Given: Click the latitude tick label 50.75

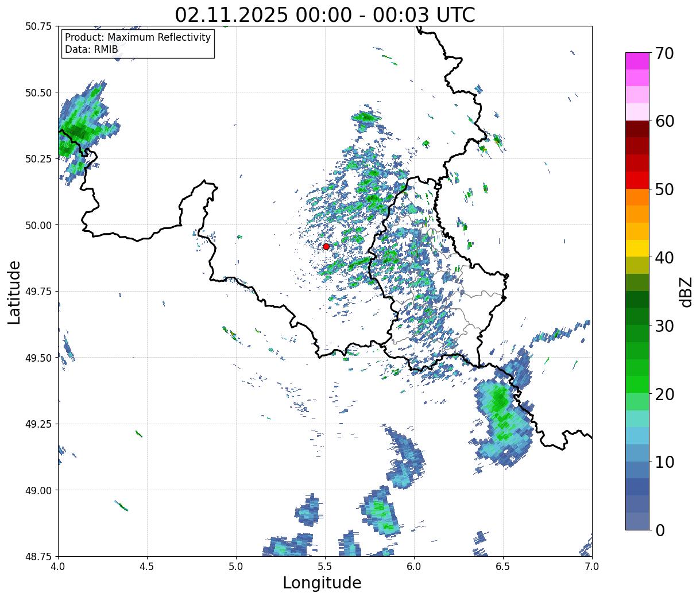Looking at the screenshot, I should tap(38, 26).
